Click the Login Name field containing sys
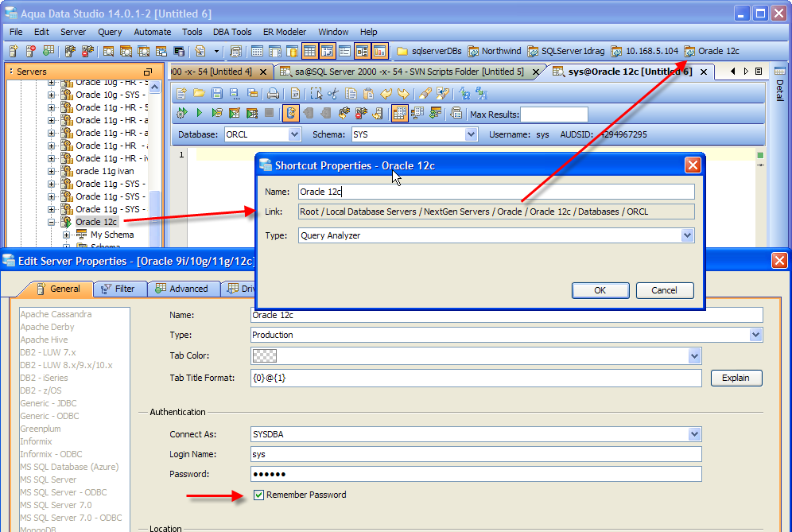Viewport: 792px width, 532px height. (476, 454)
